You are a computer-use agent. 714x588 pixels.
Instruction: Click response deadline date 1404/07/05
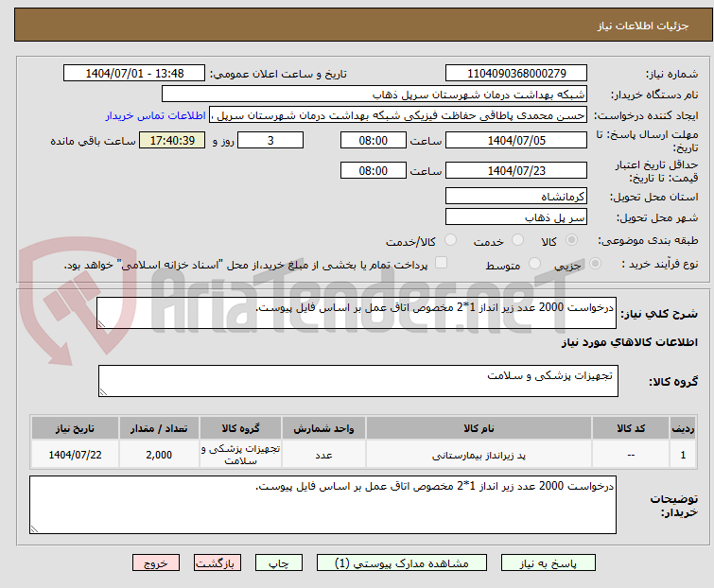tap(516, 140)
